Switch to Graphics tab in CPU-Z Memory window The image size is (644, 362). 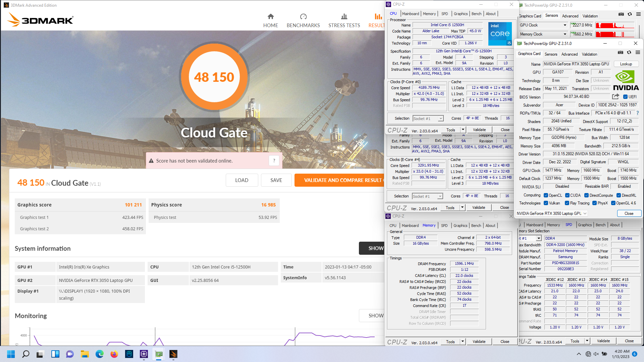click(x=460, y=226)
